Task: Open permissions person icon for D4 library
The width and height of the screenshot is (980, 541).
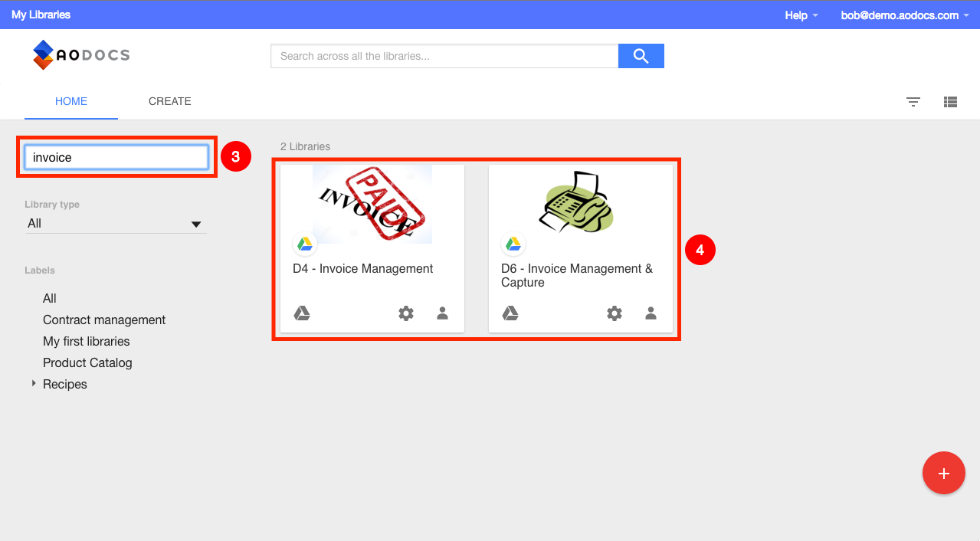Action: pyautogui.click(x=442, y=313)
